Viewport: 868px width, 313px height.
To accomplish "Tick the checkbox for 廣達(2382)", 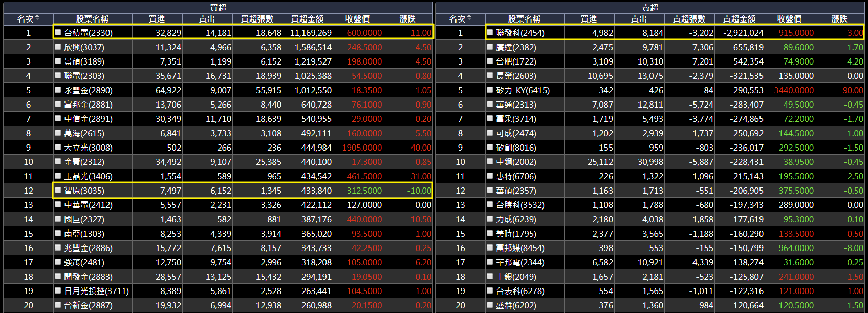I will [x=490, y=47].
